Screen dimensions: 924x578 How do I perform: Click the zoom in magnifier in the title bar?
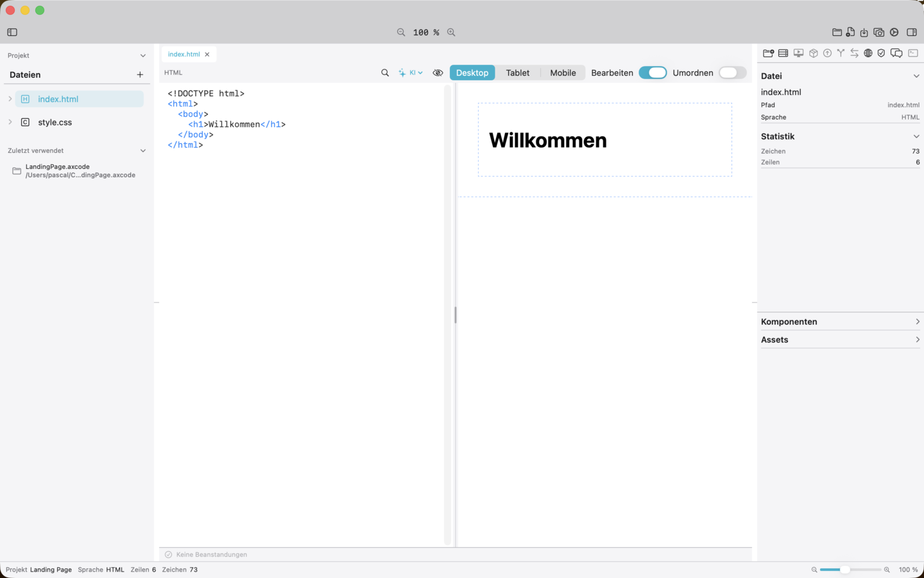451,32
